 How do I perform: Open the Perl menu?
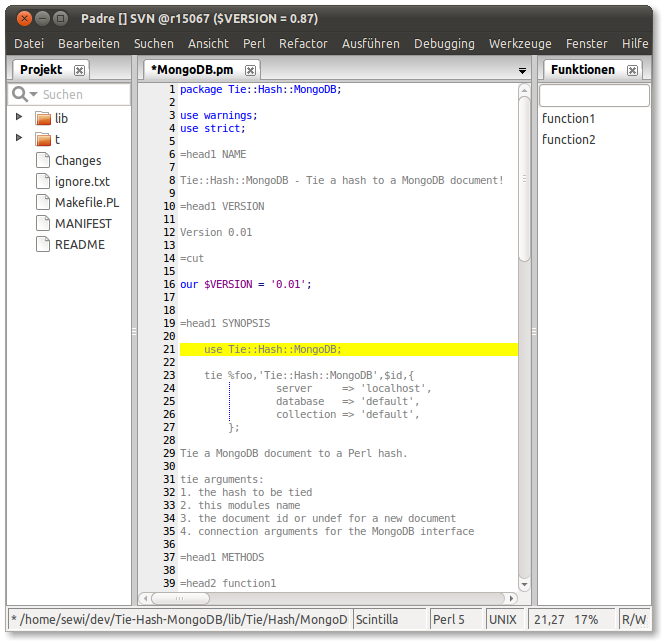[x=254, y=43]
